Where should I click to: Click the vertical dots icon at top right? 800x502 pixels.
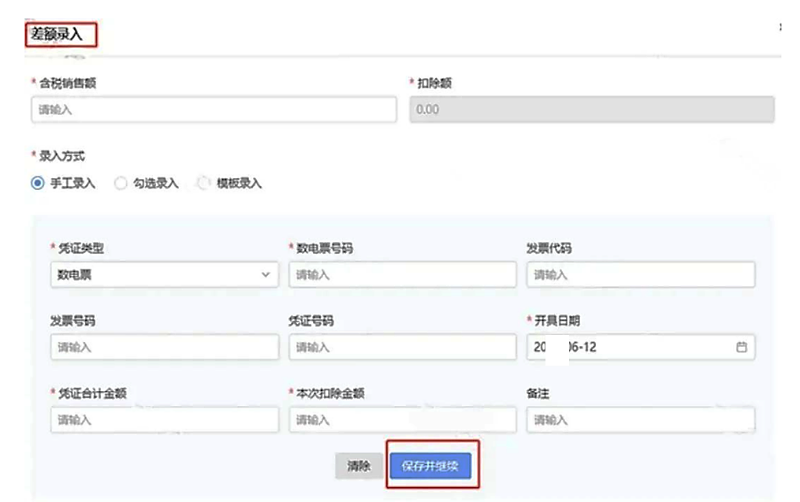(780, 29)
